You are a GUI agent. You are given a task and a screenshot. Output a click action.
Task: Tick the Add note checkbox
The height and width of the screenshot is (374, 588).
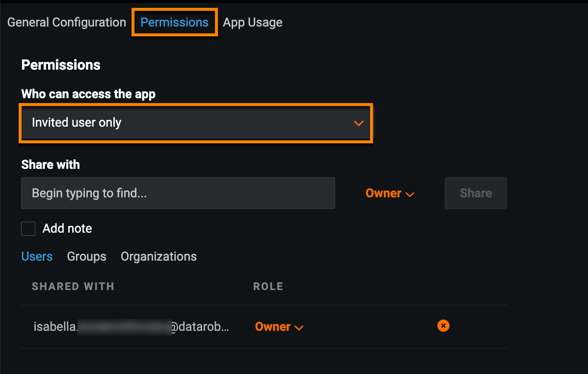(x=28, y=229)
